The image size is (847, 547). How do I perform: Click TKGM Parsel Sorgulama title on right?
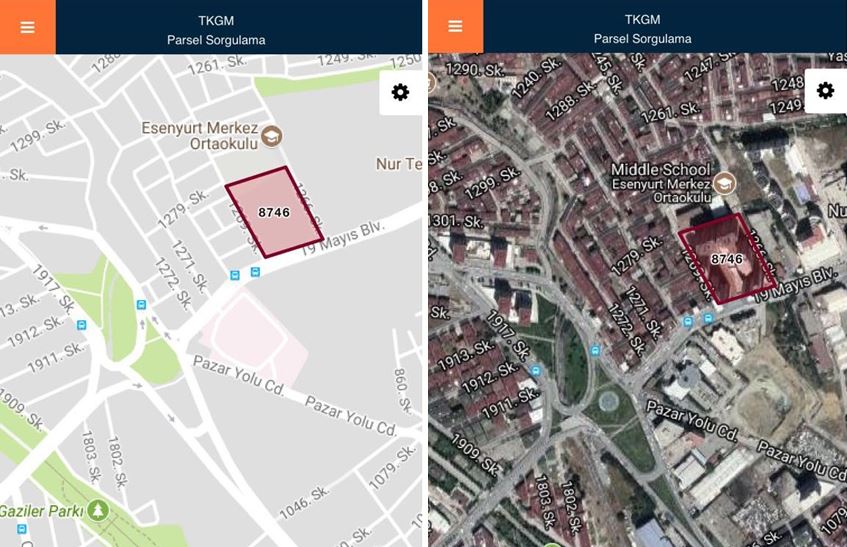click(642, 29)
